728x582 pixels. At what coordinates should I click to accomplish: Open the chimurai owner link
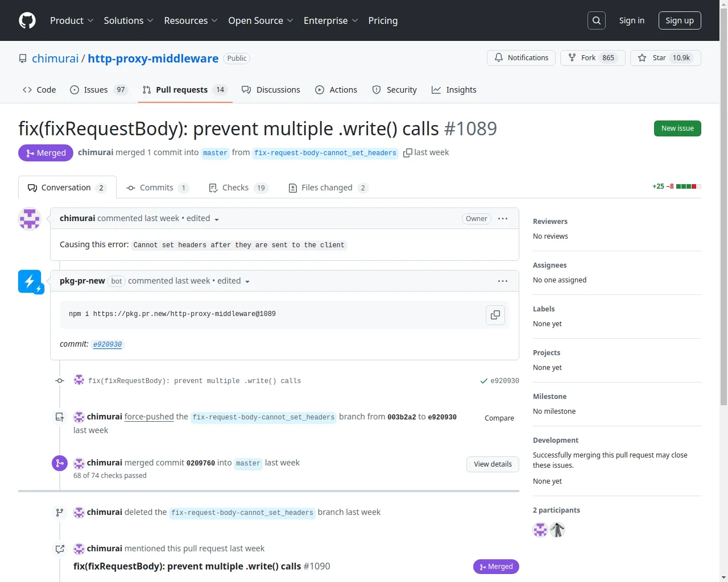(x=55, y=59)
